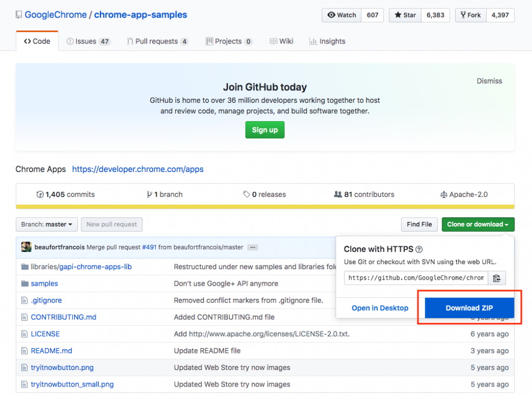Open the Projects tab
Screen dimensions: 532x397
point(229,41)
